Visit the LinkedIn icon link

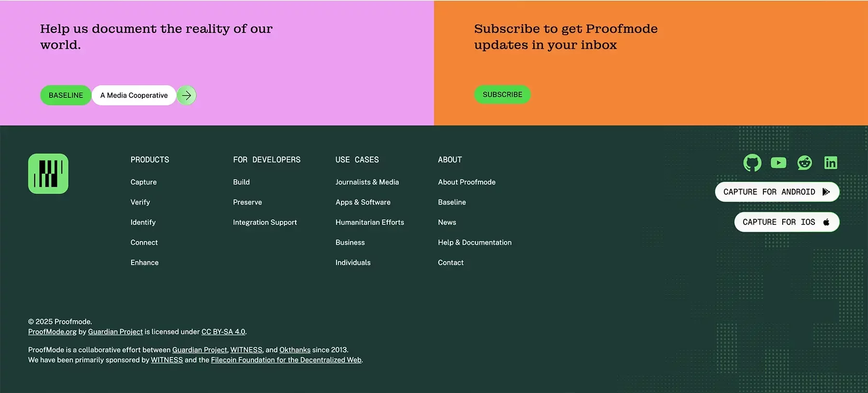point(830,163)
